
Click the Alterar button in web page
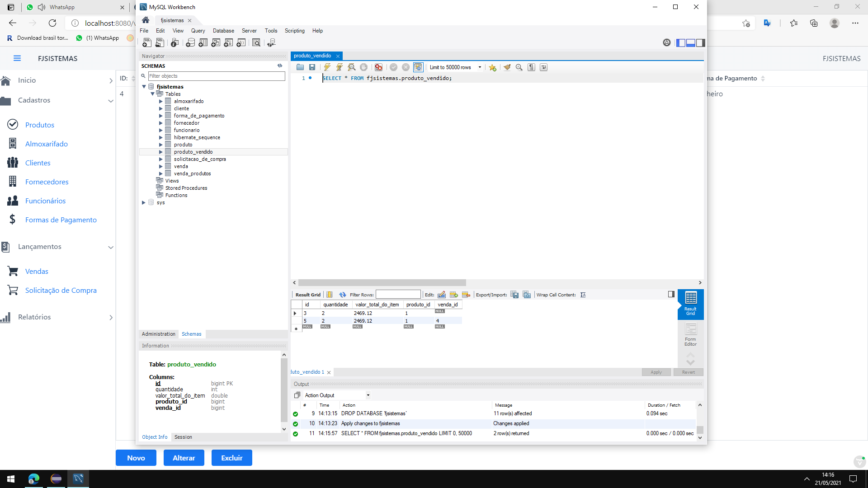[x=184, y=458]
